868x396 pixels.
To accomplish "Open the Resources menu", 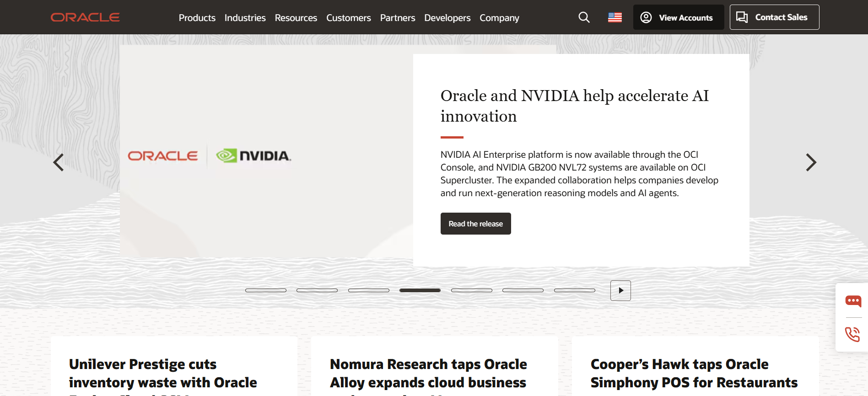I will [x=296, y=18].
